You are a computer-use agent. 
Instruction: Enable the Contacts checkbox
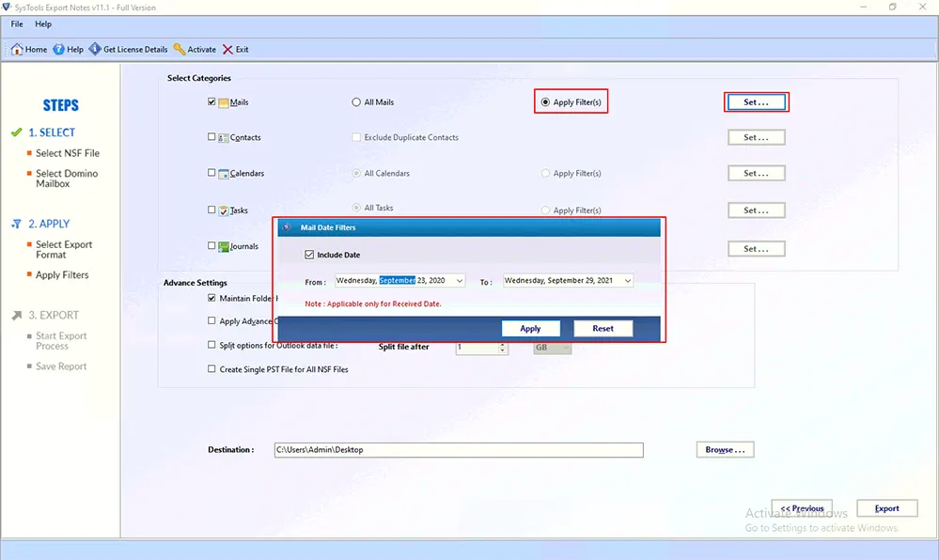211,136
